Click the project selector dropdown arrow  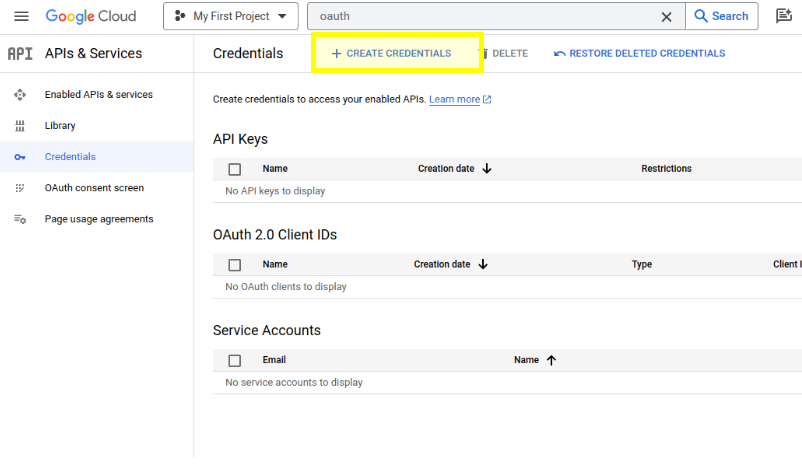(x=282, y=16)
